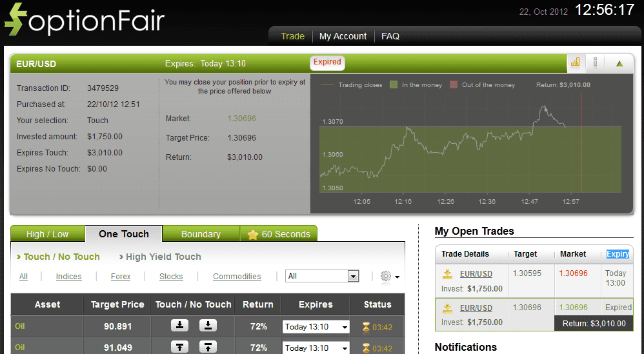Open the info icon in EUR/USD header
644x354 pixels.
tap(595, 63)
